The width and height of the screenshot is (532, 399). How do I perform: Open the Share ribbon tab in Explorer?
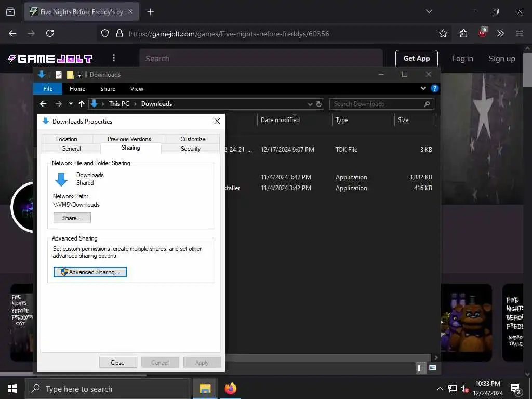click(x=108, y=89)
